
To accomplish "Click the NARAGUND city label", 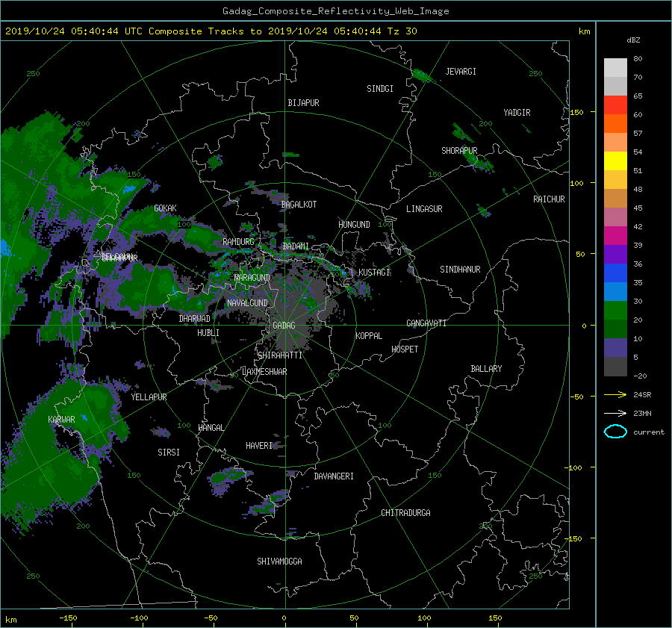I will tap(252, 278).
